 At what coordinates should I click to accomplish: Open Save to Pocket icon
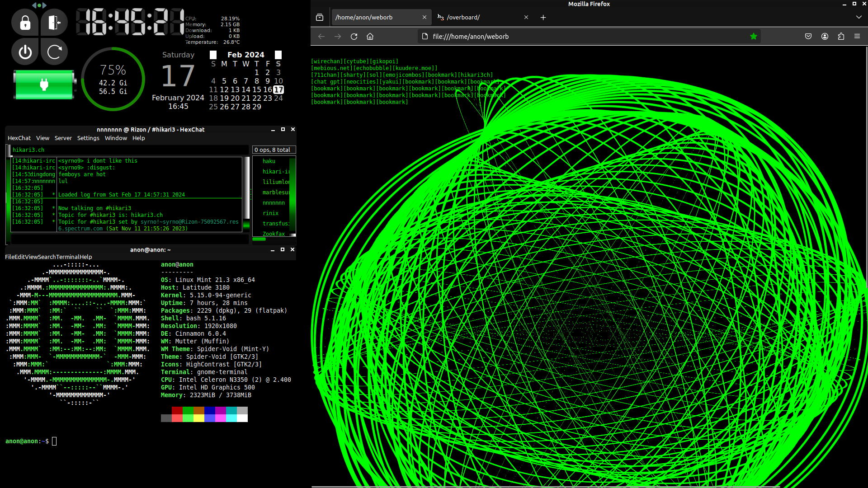[x=808, y=37]
